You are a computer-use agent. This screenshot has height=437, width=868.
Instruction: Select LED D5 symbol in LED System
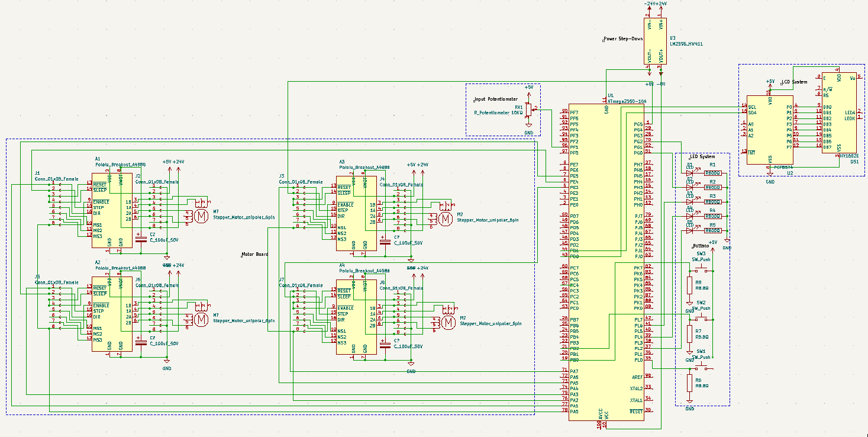pos(690,230)
